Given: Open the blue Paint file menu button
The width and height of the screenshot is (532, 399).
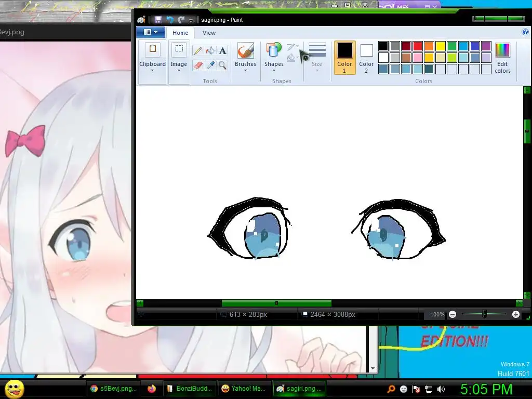Looking at the screenshot, I should pos(150,32).
